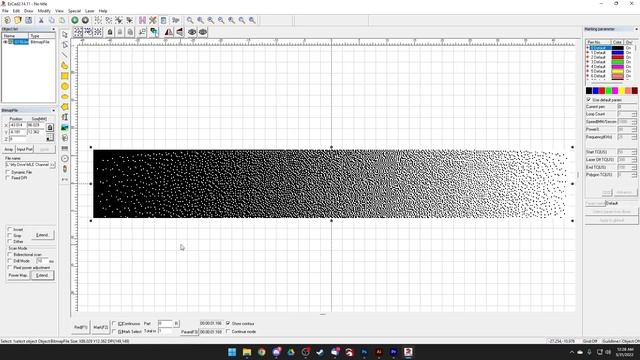
Task: Click the Speed spinner arrows
Action: (634, 122)
